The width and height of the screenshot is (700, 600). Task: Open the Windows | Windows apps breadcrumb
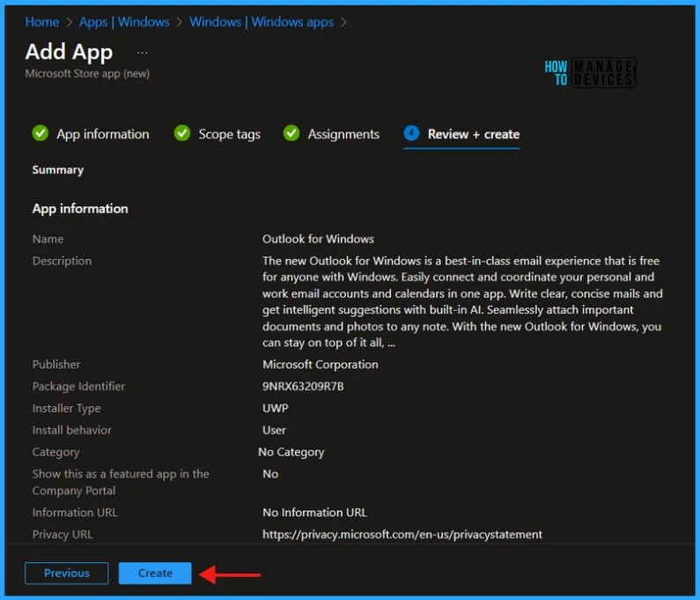click(x=262, y=22)
